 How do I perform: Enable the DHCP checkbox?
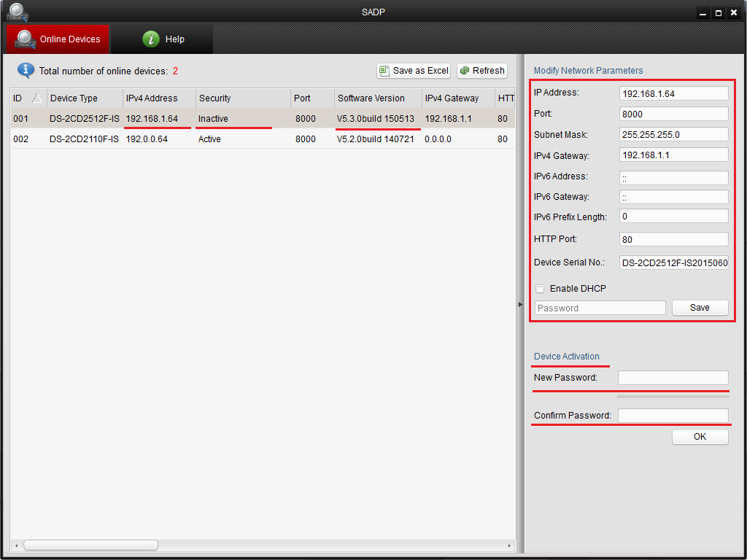[x=540, y=289]
